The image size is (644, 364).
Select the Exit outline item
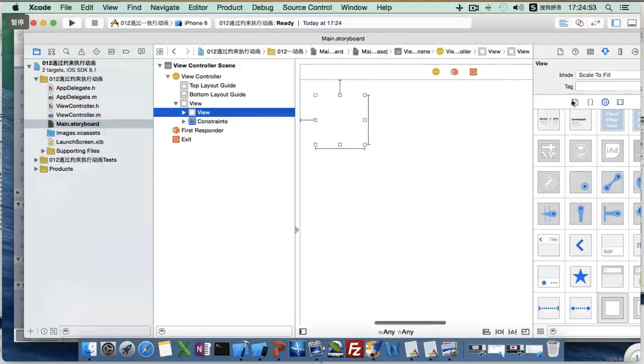(186, 139)
